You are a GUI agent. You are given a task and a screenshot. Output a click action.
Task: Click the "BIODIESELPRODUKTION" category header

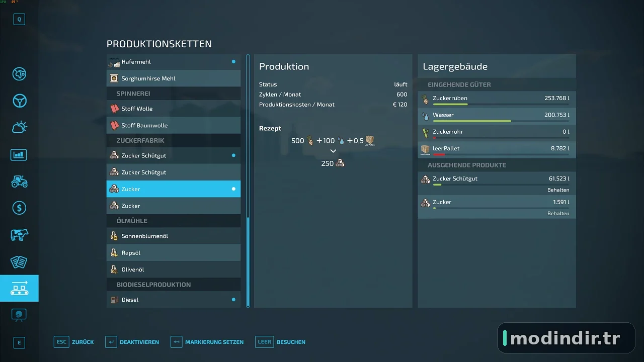tap(153, 285)
